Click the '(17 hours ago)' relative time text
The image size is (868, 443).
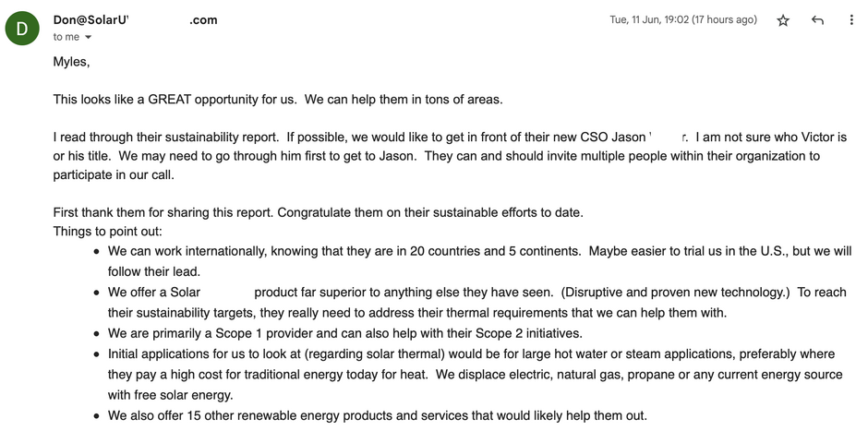click(x=723, y=20)
